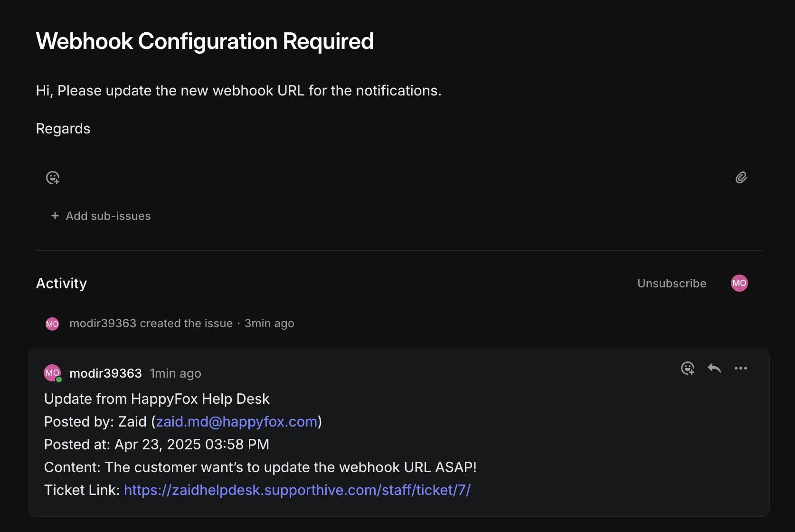Click the Activity section heading
Viewport: 795px width, 532px height.
[x=62, y=283]
